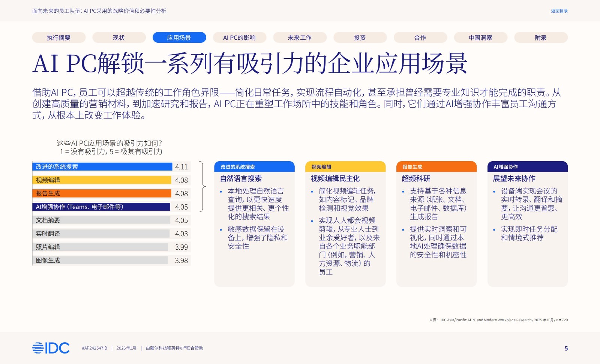
Task: Open the 附录 tab
Action: (540, 37)
